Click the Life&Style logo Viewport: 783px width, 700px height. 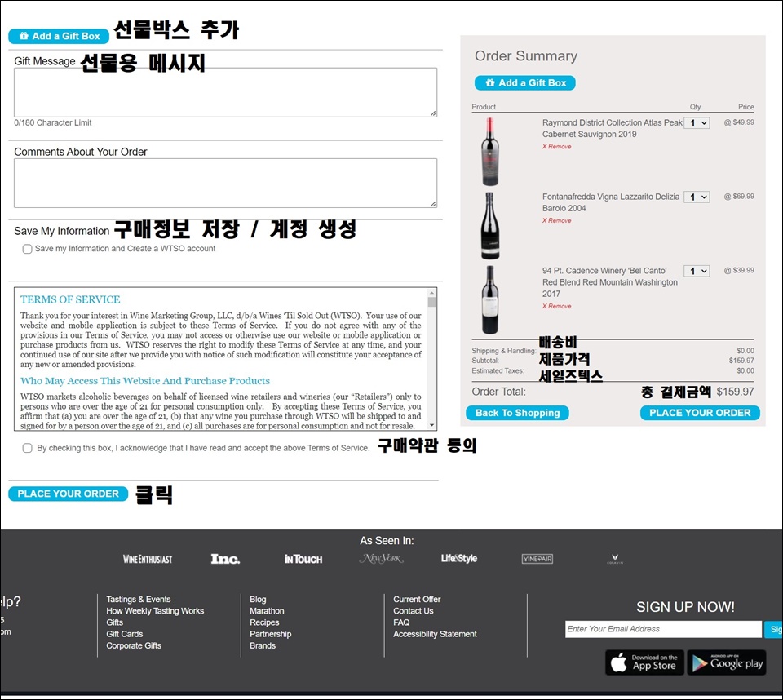tap(459, 558)
